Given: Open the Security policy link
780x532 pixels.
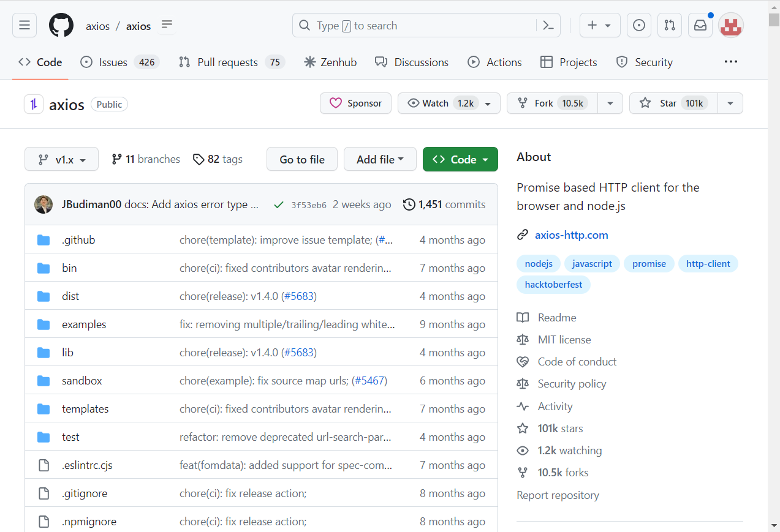Looking at the screenshot, I should pyautogui.click(x=572, y=384).
